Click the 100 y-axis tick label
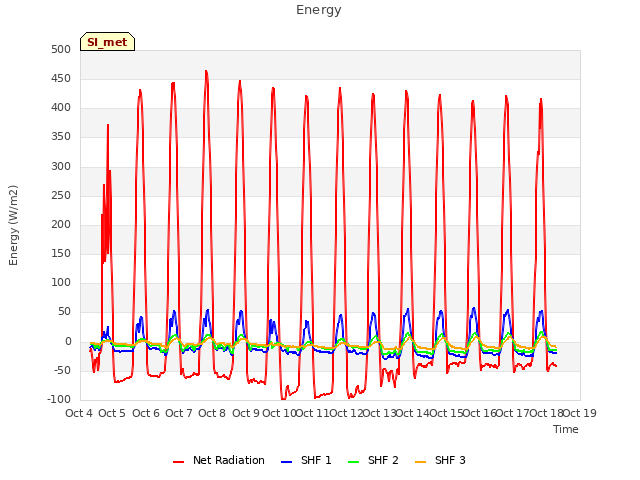 tap(61, 282)
